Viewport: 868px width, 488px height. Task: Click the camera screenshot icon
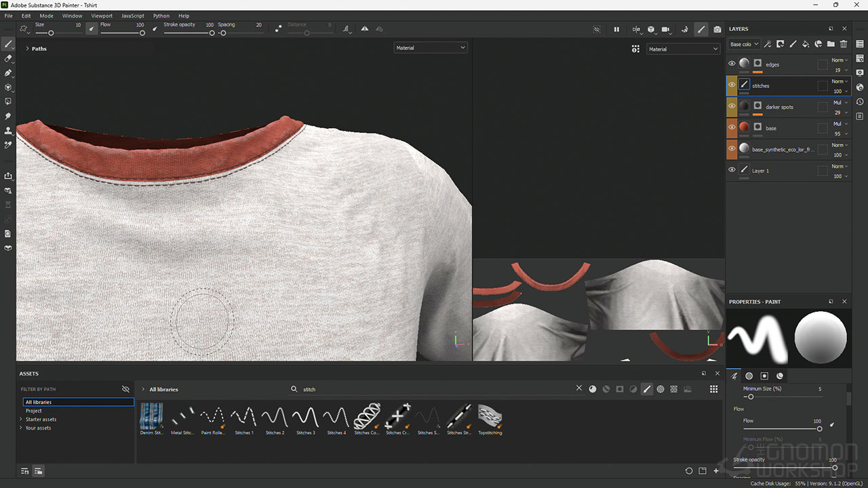717,30
